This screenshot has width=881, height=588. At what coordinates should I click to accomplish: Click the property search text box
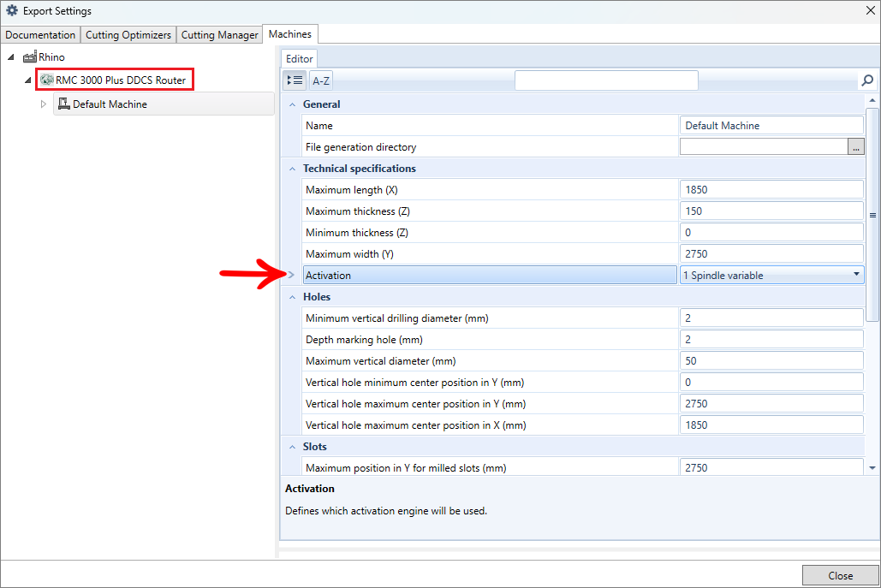tap(605, 80)
